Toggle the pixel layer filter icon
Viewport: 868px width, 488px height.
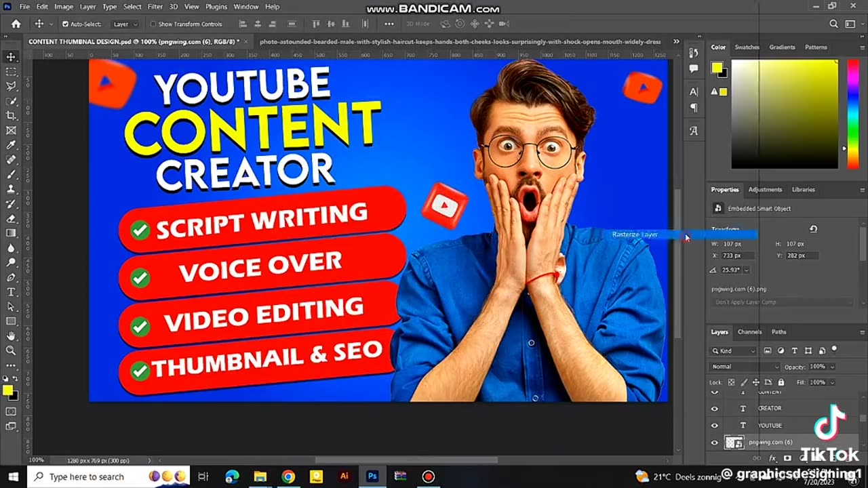(768, 350)
